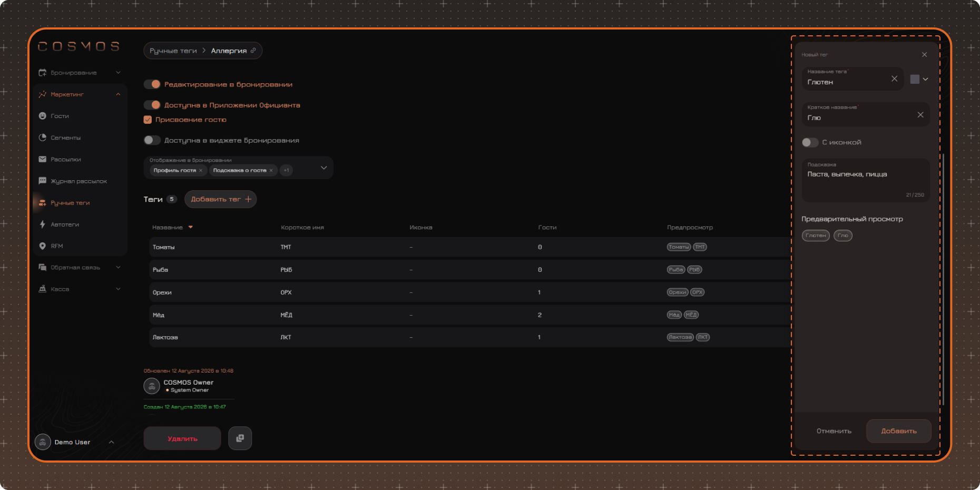980x490 pixels.
Task: Click Demo User avatar
Action: 43,442
